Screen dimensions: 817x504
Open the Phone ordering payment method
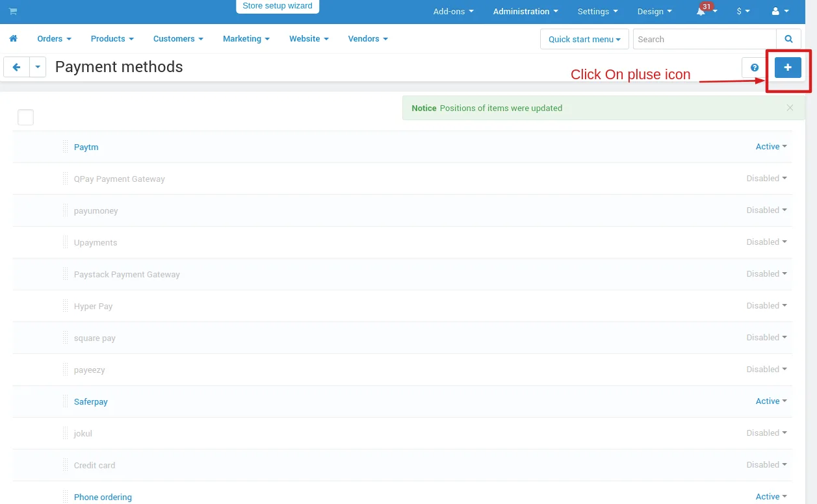103,498
